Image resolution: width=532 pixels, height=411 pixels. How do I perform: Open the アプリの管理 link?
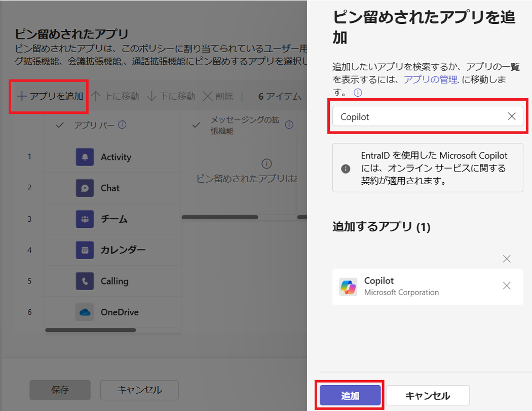coord(431,79)
